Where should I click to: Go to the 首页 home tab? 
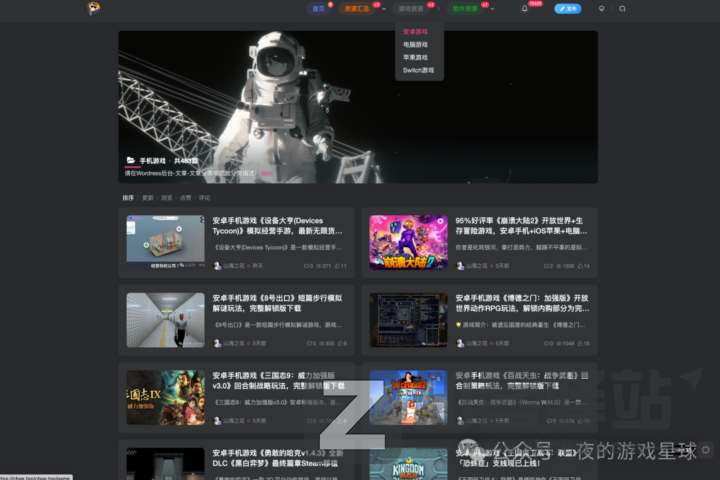click(x=320, y=9)
